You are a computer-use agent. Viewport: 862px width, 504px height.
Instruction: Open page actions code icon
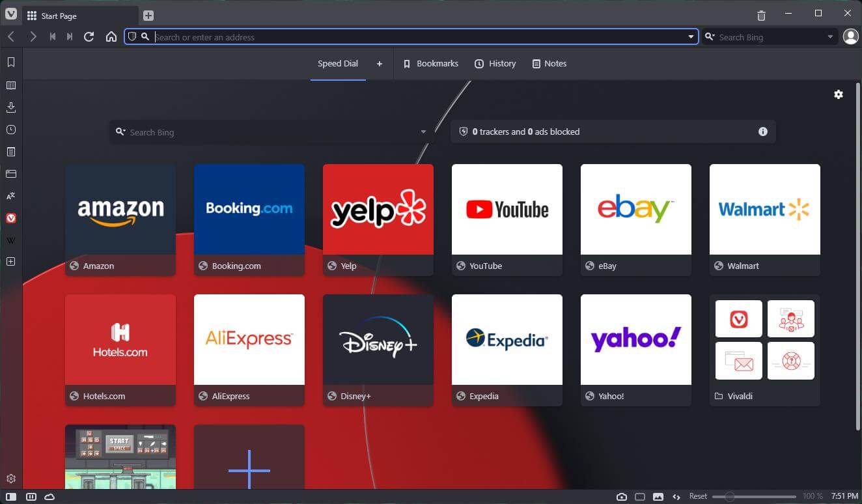(676, 497)
